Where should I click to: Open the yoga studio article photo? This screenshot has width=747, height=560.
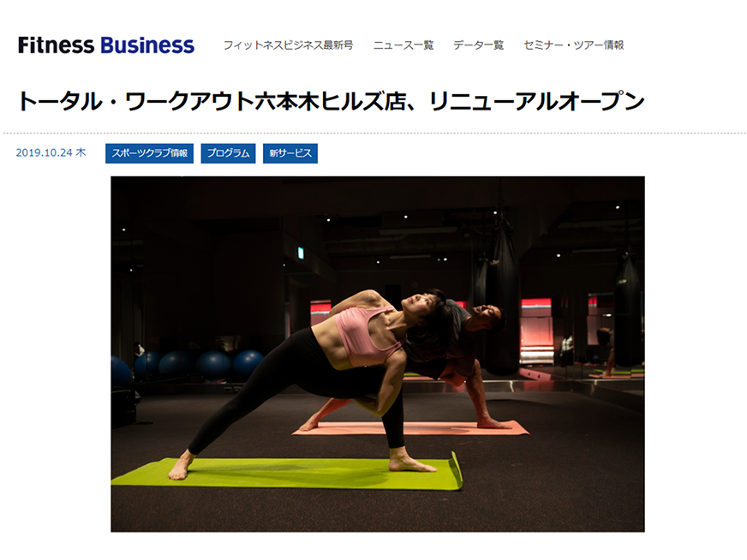[378, 354]
